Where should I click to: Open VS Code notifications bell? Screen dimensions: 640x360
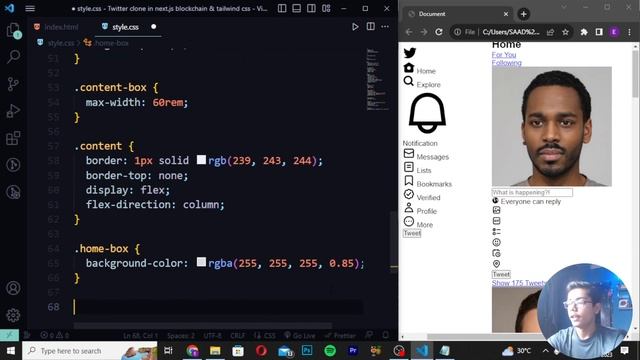[386, 336]
